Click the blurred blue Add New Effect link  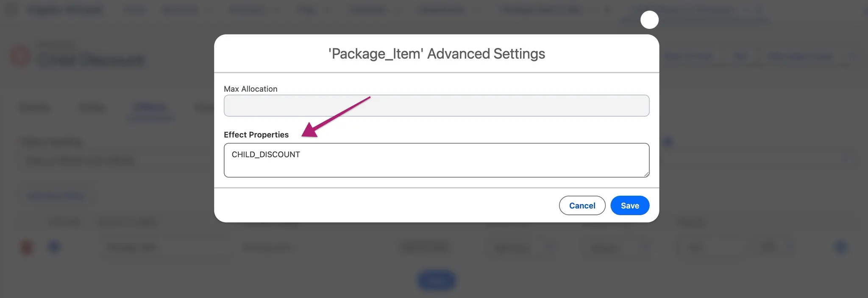tap(56, 196)
